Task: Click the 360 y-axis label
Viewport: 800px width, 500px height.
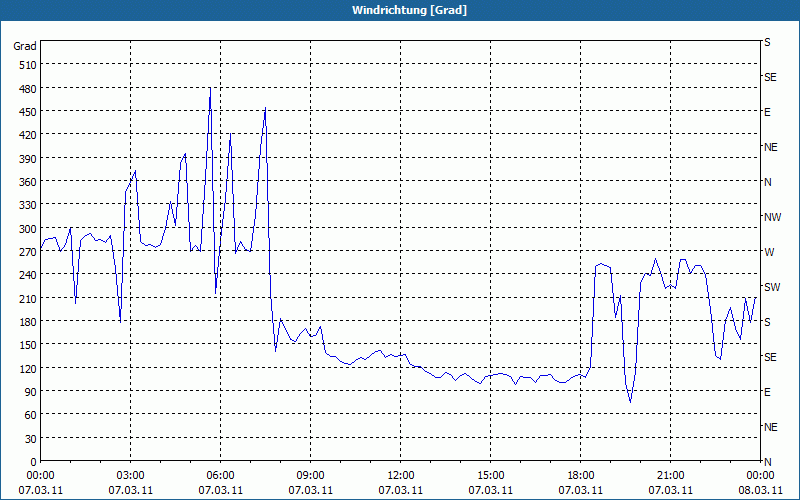Action: [x=28, y=182]
